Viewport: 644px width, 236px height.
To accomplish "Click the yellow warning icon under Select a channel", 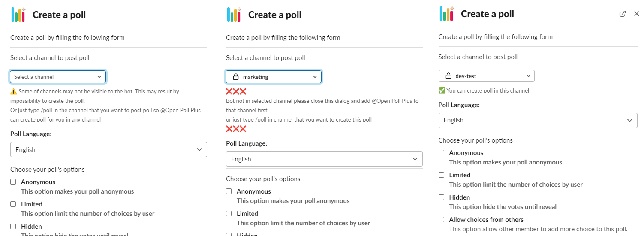I will [x=13, y=92].
